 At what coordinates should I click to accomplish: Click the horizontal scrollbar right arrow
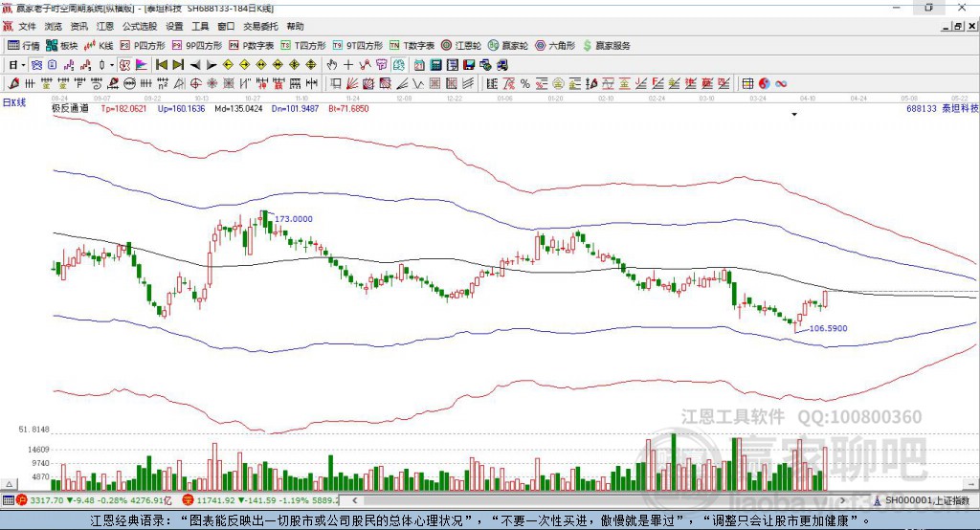coord(842,500)
